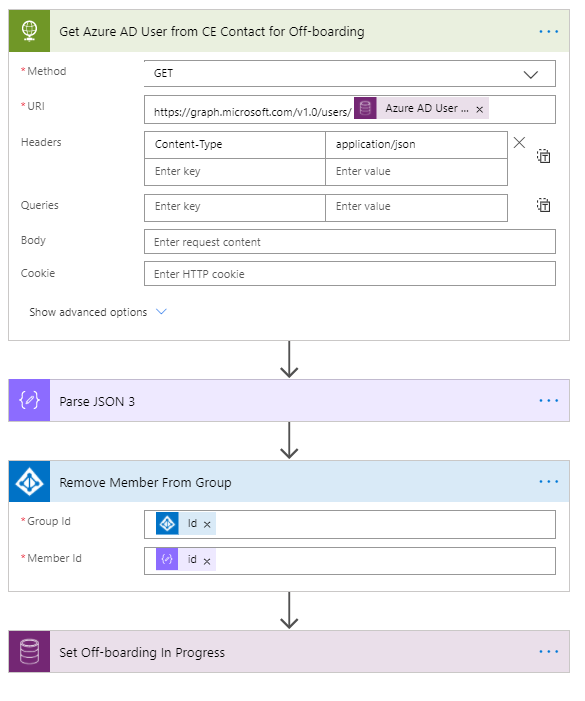Click the Body request content field
585x701 pixels.
point(349,242)
